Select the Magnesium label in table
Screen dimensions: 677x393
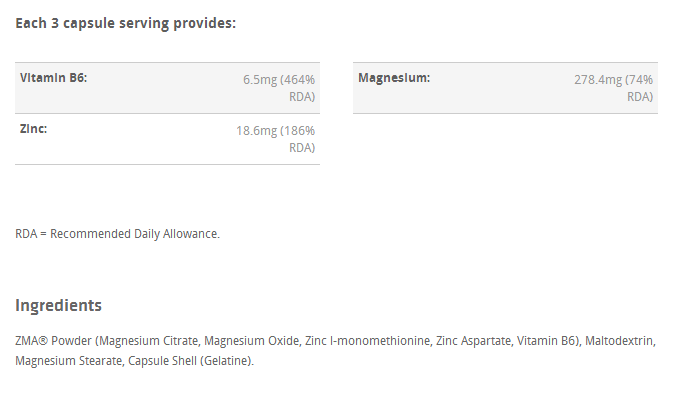coord(394,78)
